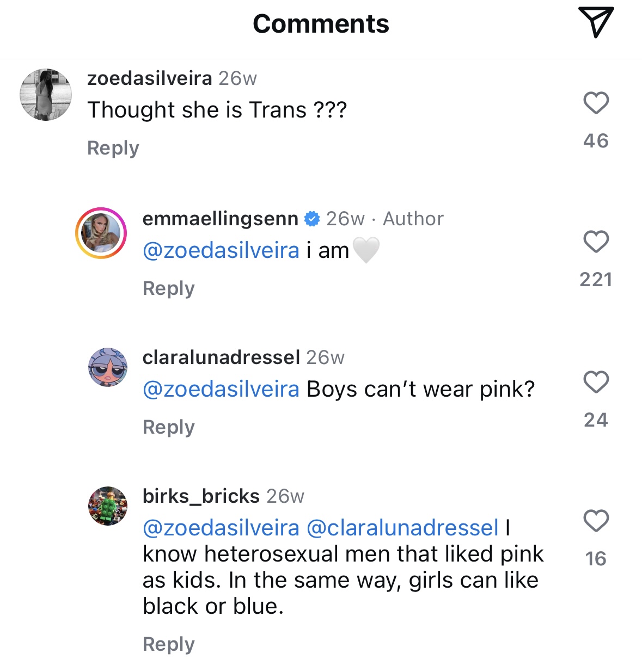642x672 pixels.
Task: Tap birks_bricks' LEGO profile photo
Action: 108,506
